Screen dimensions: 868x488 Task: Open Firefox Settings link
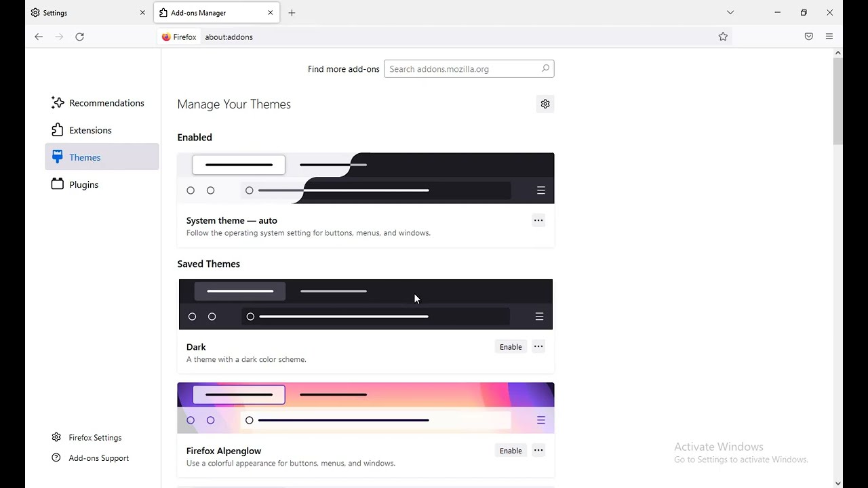87,438
